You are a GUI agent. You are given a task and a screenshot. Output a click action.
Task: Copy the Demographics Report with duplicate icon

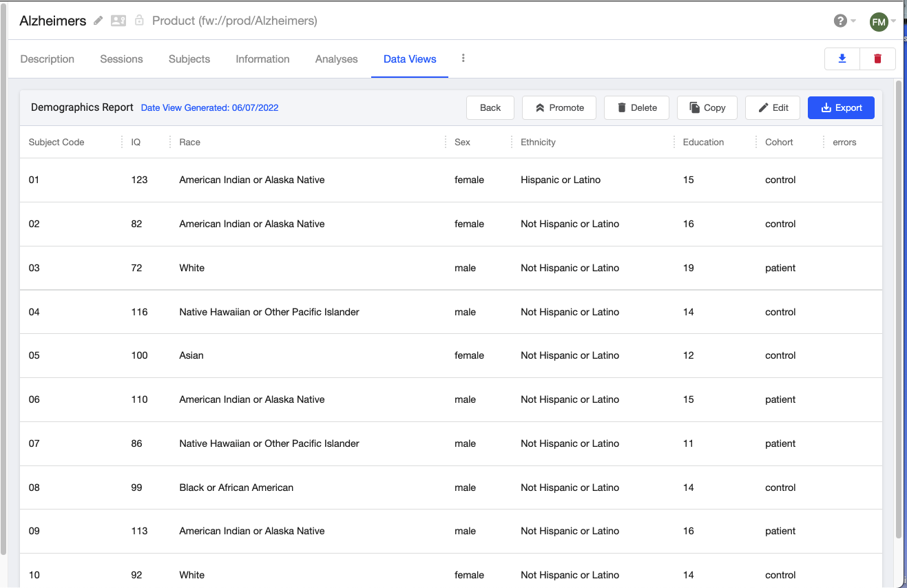point(707,107)
